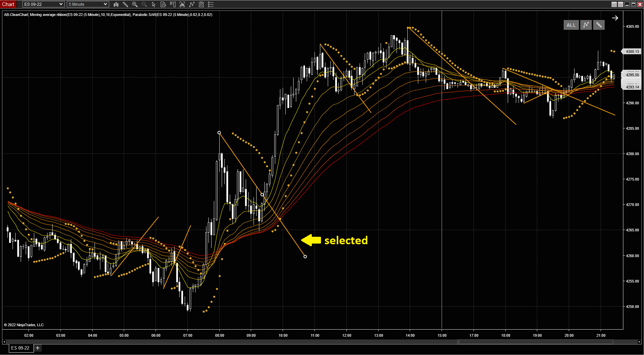Viewport: 644px width, 355px height.
Task: Open the chart trader icon
Action: [173, 4]
